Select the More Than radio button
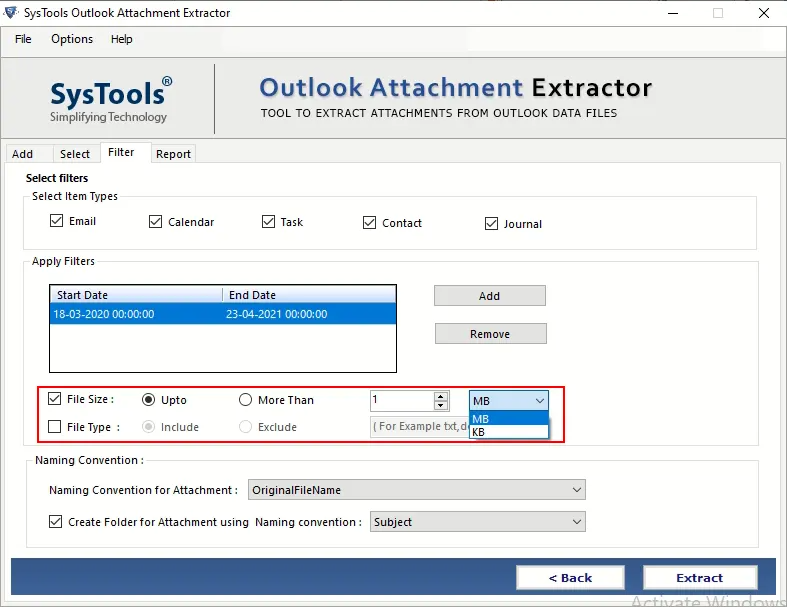Screen dimensions: 787x607 246,400
